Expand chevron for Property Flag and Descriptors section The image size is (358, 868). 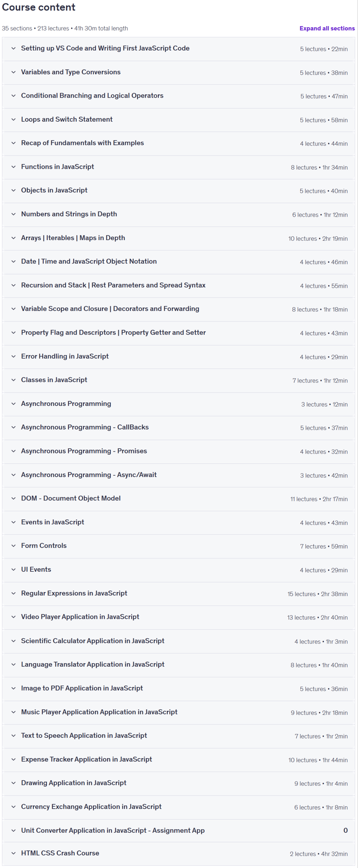14,333
